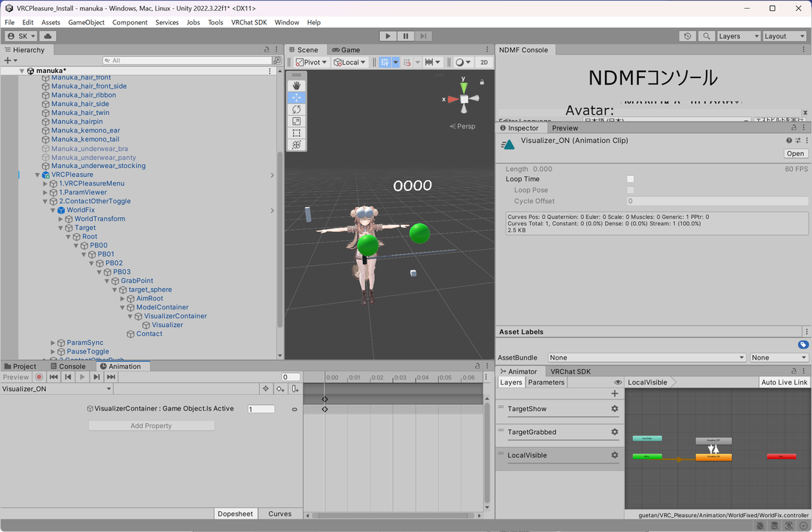Open settings gear for LocalVisible layer
Screen dimensions: 812x532
tap(615, 455)
